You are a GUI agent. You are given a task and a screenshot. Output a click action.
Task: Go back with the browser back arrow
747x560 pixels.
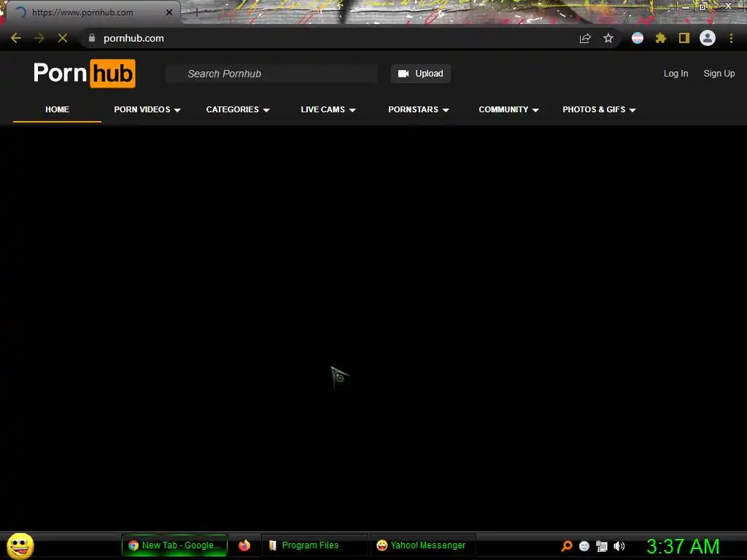click(16, 38)
